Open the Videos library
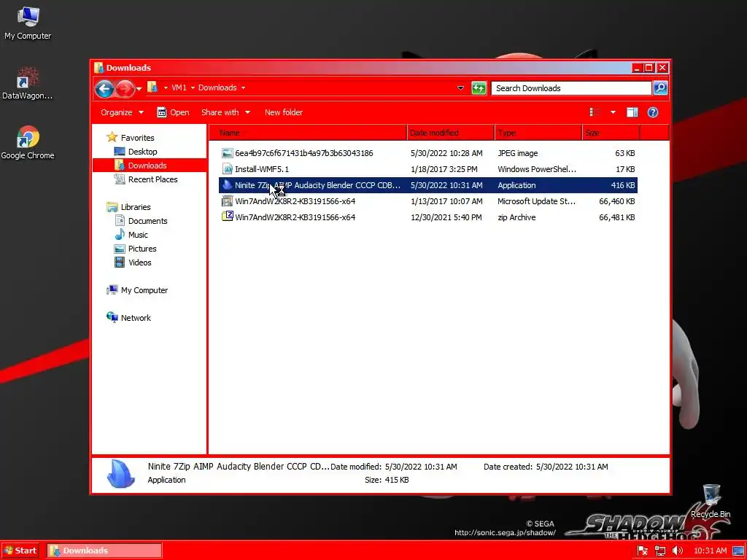The image size is (747, 560). coord(133,262)
